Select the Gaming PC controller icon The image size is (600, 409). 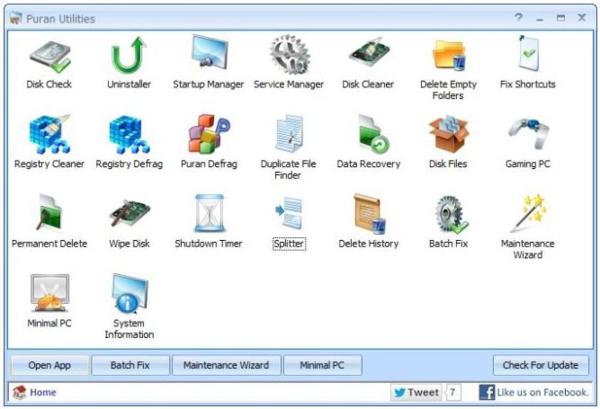click(x=529, y=134)
